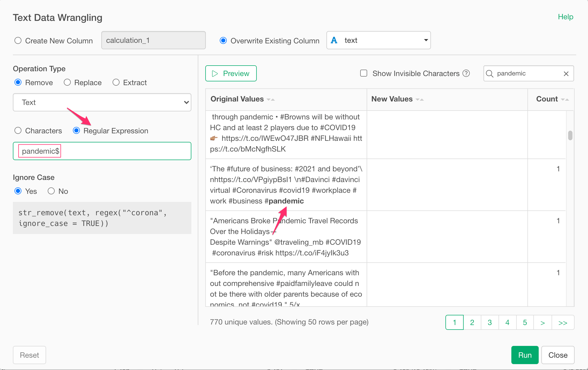This screenshot has width=588, height=370.
Task: Sort by Original Values arrows
Action: tap(271, 99)
